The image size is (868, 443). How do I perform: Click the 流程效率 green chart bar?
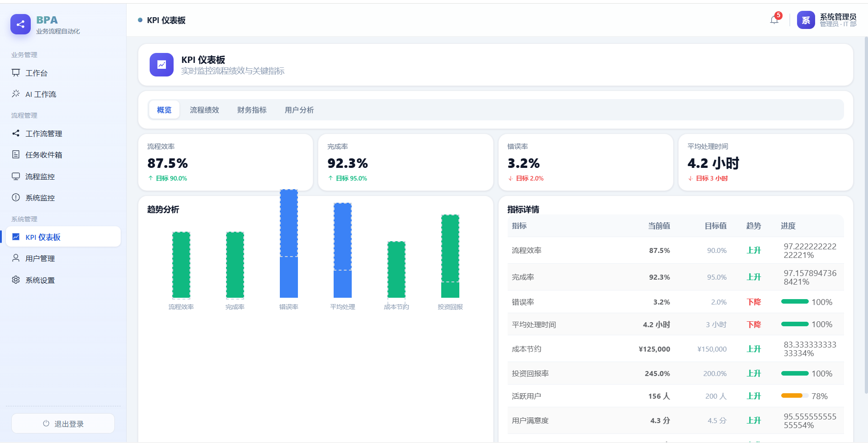point(181,265)
